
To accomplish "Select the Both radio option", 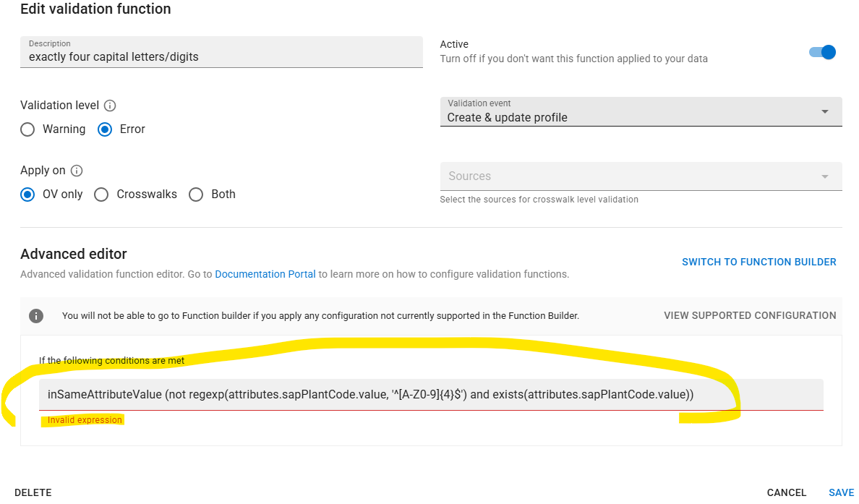I will tap(196, 195).
